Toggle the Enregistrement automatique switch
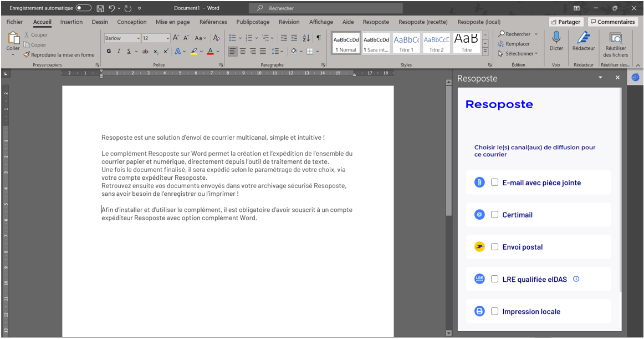This screenshot has width=644, height=339. click(x=84, y=8)
